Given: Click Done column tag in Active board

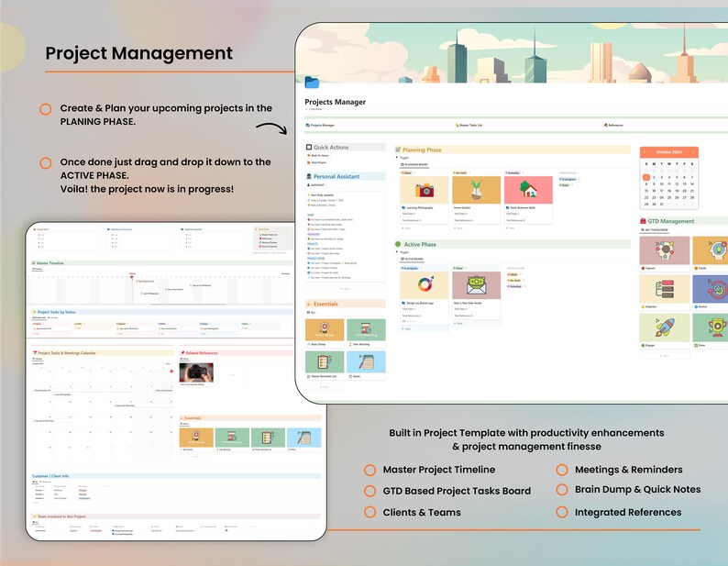Looking at the screenshot, I should pyautogui.click(x=458, y=268).
